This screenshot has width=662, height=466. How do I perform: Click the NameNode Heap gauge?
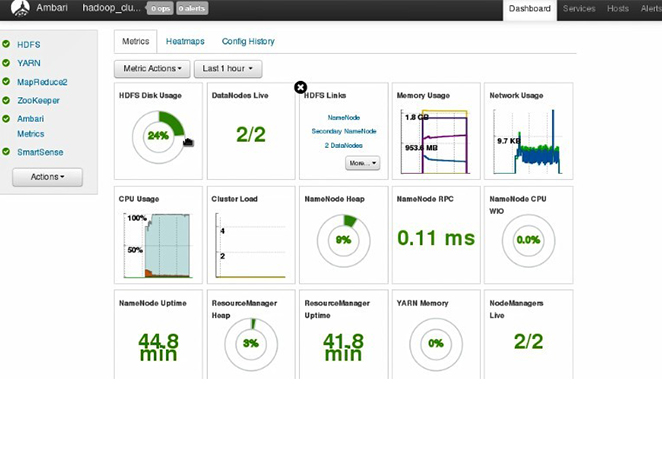pyautogui.click(x=343, y=240)
